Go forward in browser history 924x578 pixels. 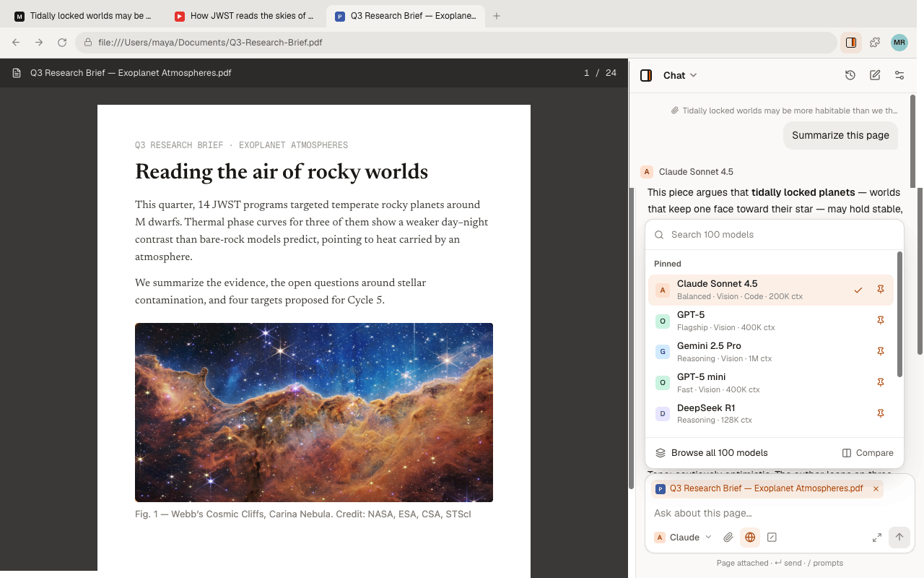click(x=39, y=43)
